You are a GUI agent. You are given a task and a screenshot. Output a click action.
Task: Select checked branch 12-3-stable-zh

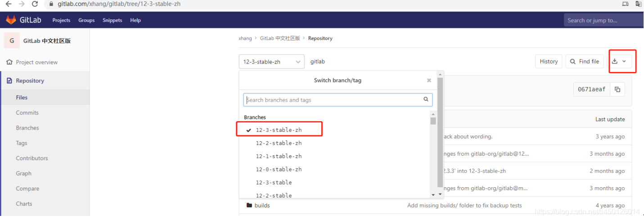pyautogui.click(x=279, y=130)
